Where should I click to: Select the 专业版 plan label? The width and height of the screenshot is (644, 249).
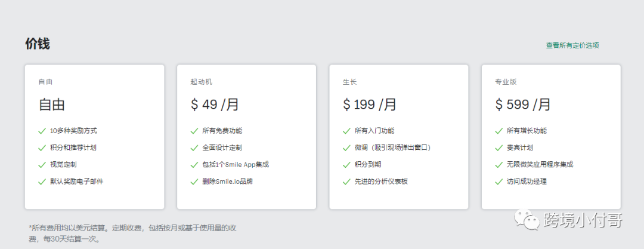click(x=506, y=82)
